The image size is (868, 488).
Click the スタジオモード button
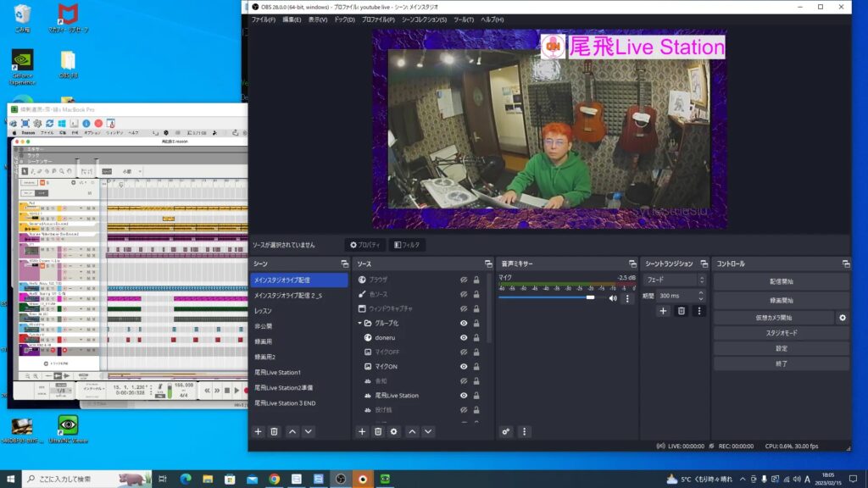pos(780,333)
